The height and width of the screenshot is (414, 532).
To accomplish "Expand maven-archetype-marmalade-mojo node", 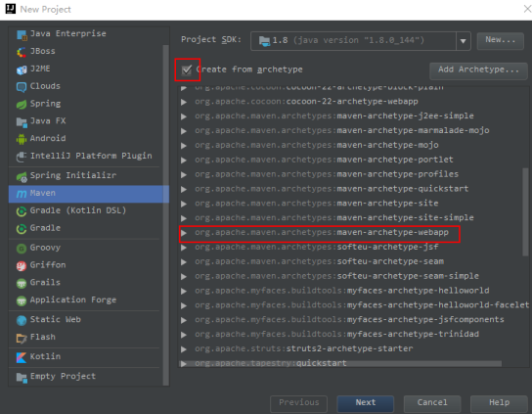I will pos(184,131).
